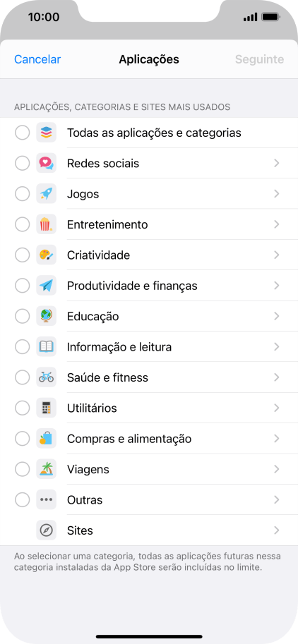Screen dimensions: 298x644
Task: Tap the Cancelar button
Action: point(37,59)
